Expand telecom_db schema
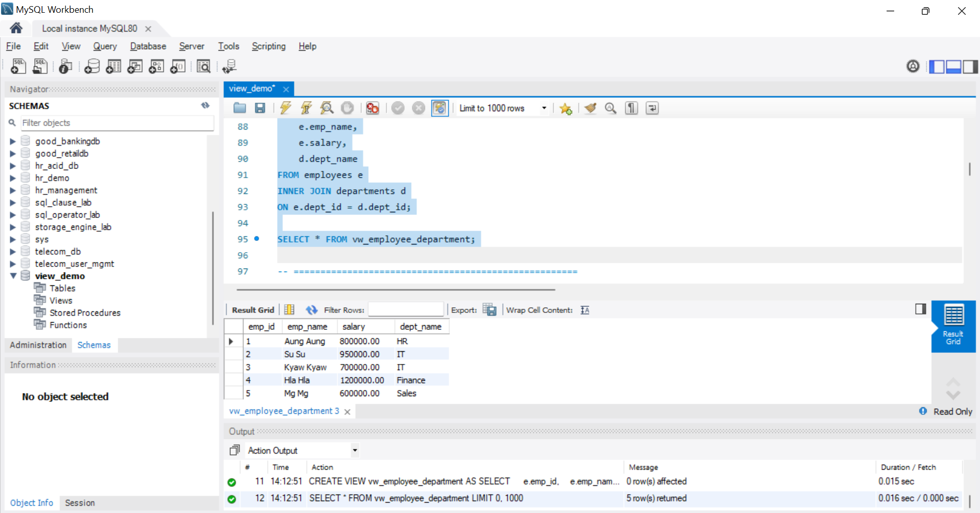This screenshot has width=980, height=513. [x=13, y=252]
